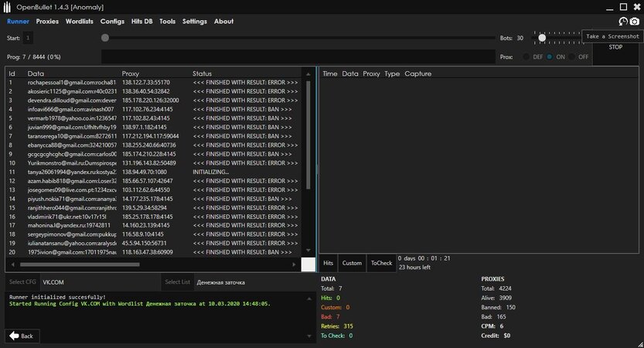The height and width of the screenshot is (348, 644).
Task: Click the Start position slider handle
Action: coord(105,38)
